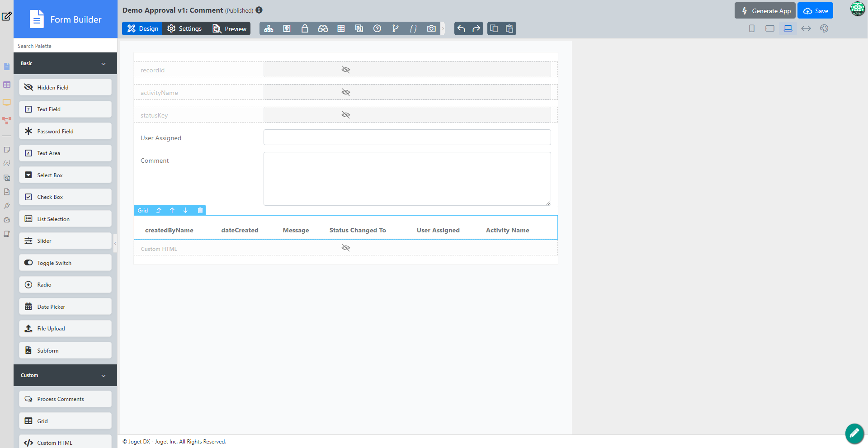This screenshot has height=448, width=868.
Task: Collapse the Custom palette section
Action: tap(104, 376)
